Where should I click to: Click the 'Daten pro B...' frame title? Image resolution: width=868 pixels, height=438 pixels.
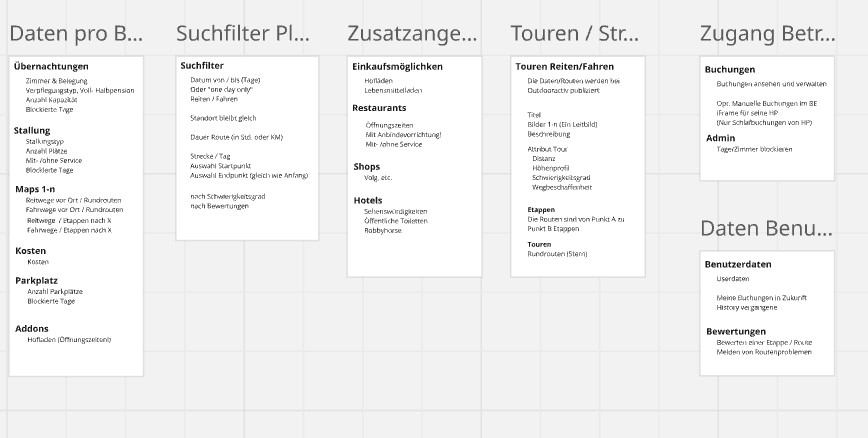tap(76, 33)
